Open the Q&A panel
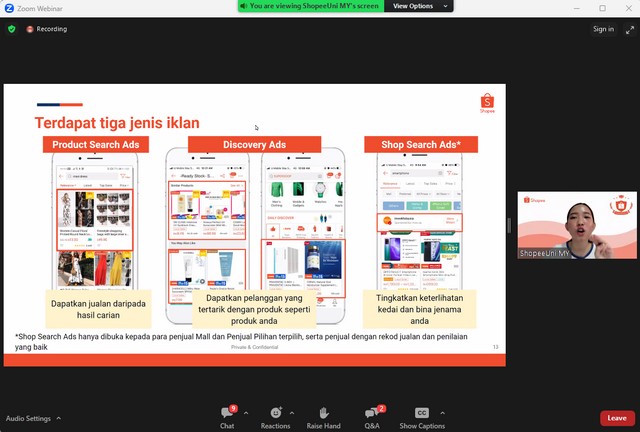640x432 pixels. [x=372, y=414]
